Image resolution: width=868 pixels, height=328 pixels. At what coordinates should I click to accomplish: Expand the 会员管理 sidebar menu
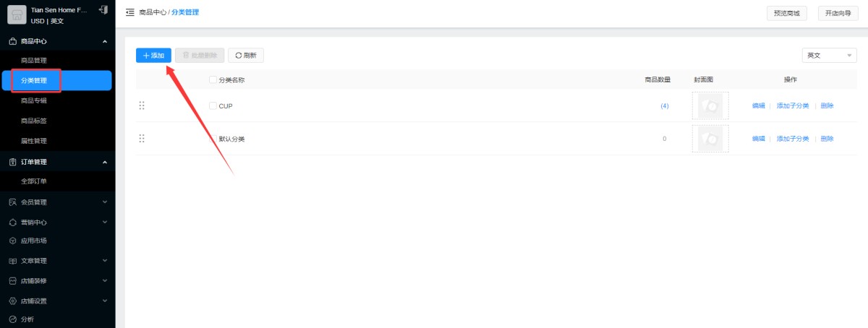pyautogui.click(x=57, y=202)
